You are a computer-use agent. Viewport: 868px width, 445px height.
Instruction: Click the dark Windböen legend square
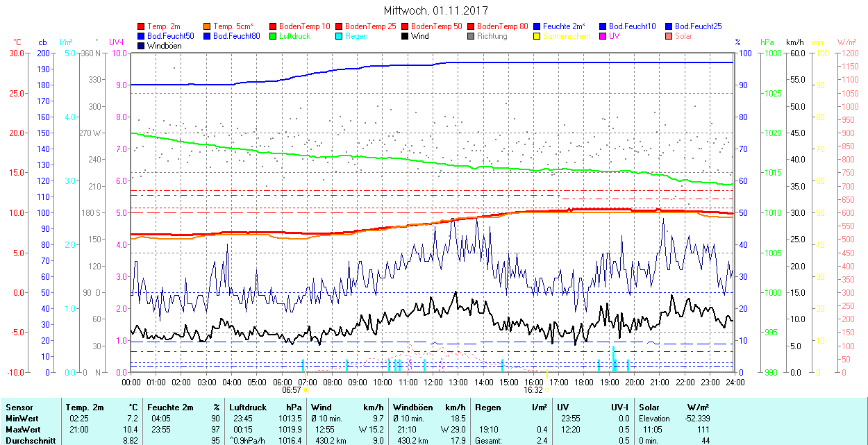click(x=142, y=46)
